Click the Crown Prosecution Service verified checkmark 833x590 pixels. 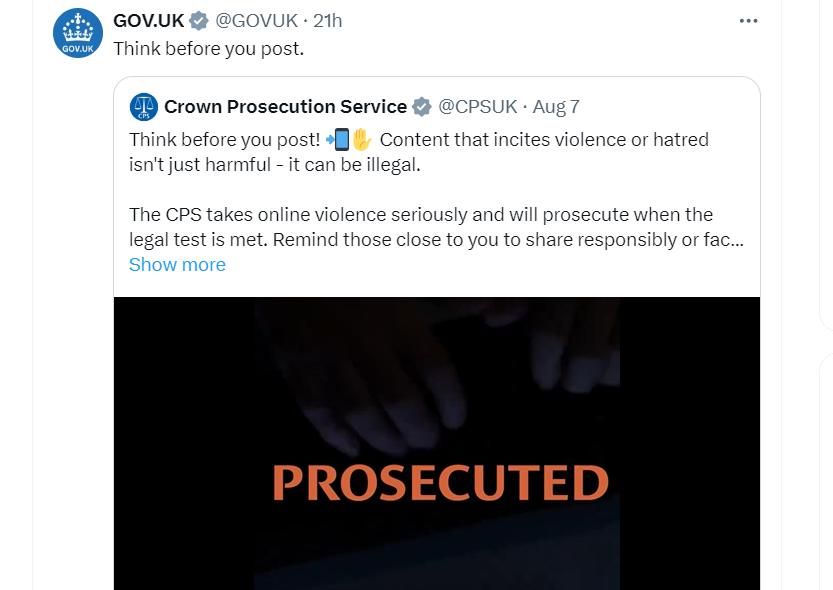coord(422,107)
